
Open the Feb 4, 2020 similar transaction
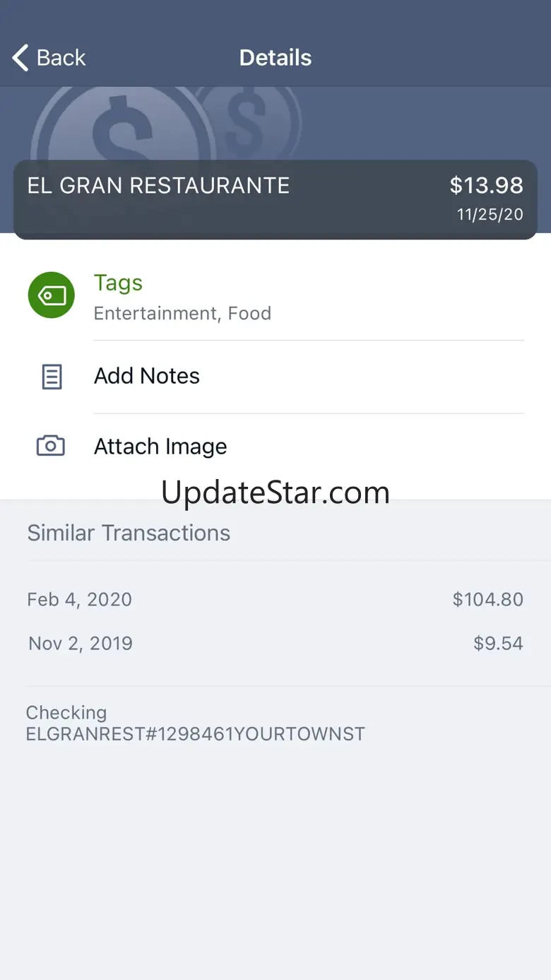pos(79,599)
